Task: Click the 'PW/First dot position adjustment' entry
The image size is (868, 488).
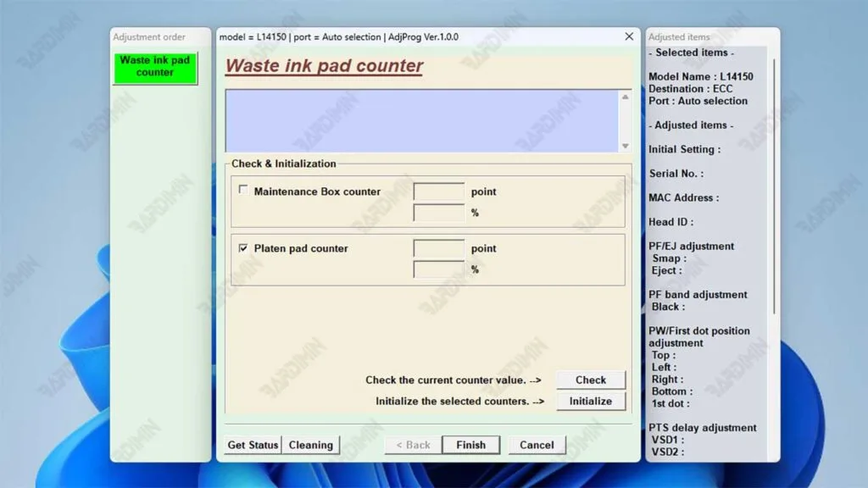Action: click(x=699, y=337)
